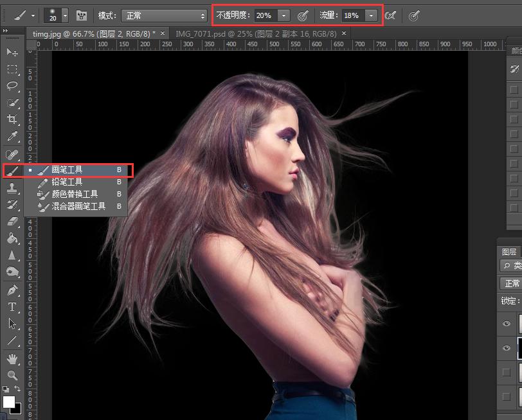
Task: Select the Horizontal Type tool
Action: [x=12, y=307]
